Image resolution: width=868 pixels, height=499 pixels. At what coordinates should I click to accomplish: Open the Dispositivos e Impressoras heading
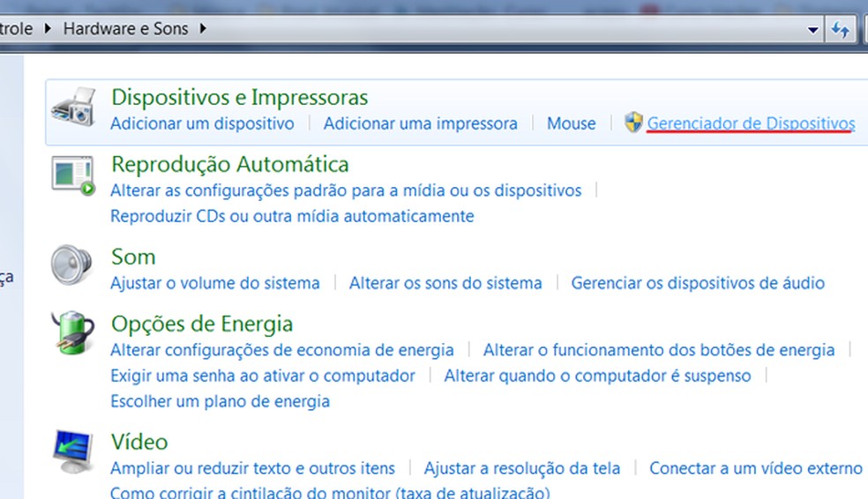pos(240,97)
